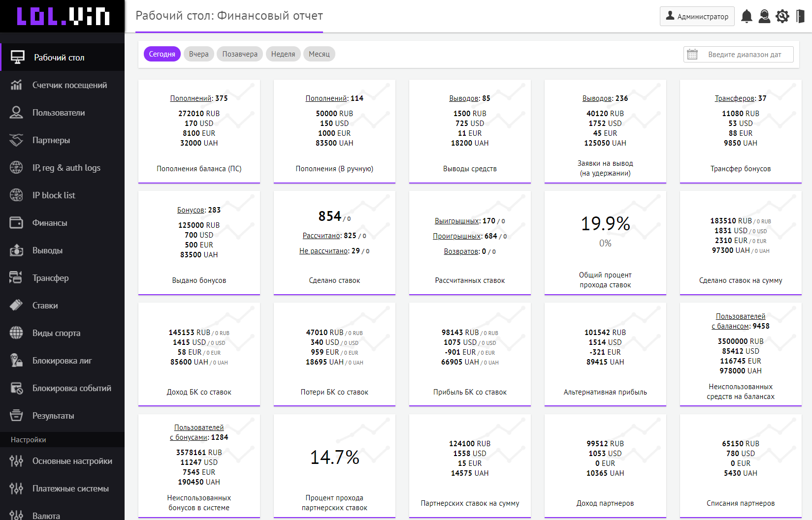Switch to the Вчера period filter
This screenshot has height=520, width=812.
click(198, 54)
